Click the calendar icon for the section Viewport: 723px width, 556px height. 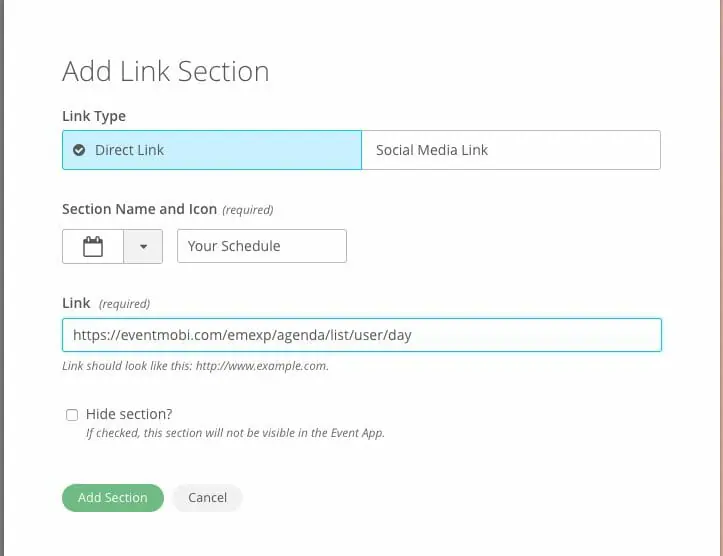point(93,247)
